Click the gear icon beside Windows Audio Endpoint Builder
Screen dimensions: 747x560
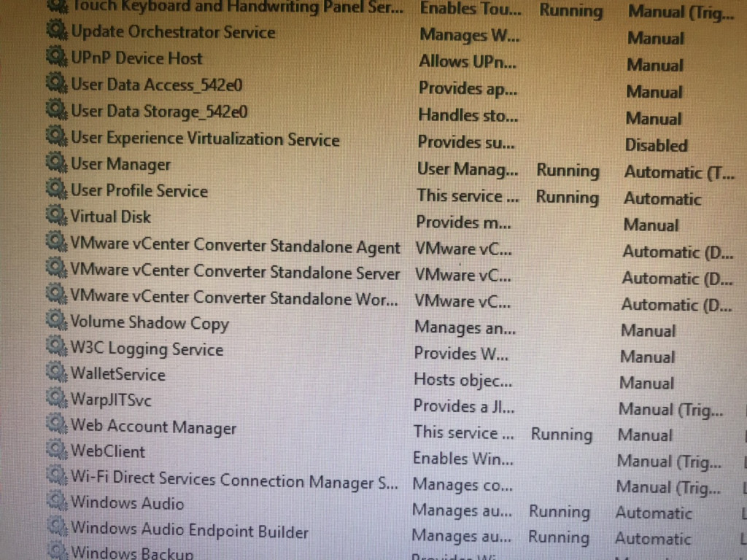[56, 526]
